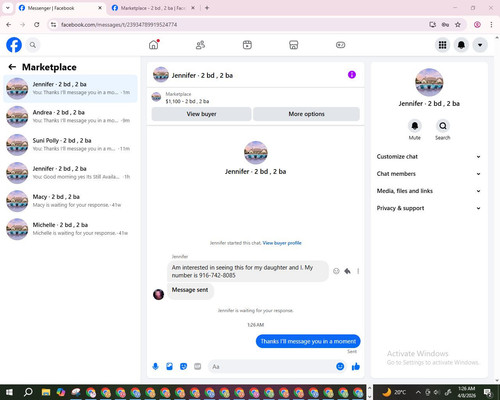This screenshot has width=500, height=400.
Task: Switch to the Marketplace - 2 bd browser tab
Action: coord(153,8)
